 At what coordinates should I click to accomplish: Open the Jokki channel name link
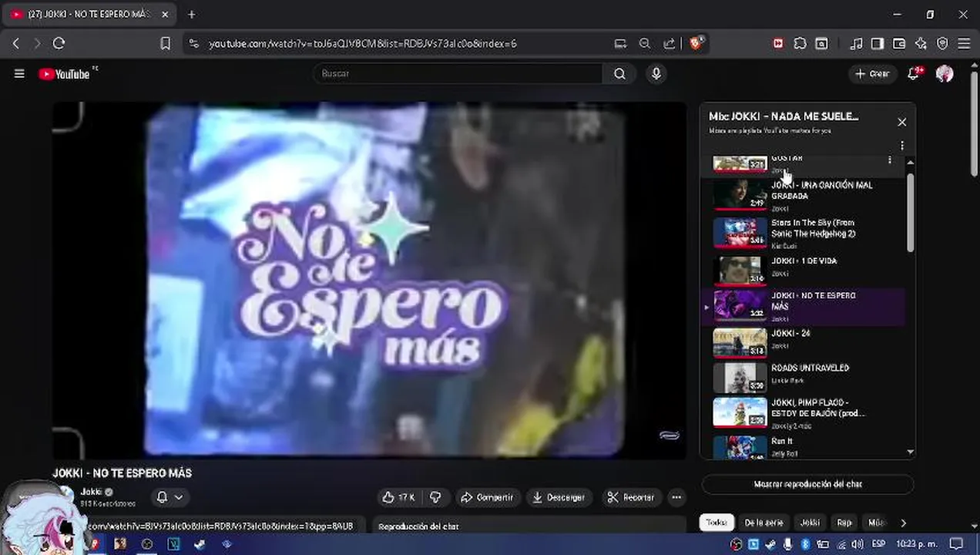point(91,492)
